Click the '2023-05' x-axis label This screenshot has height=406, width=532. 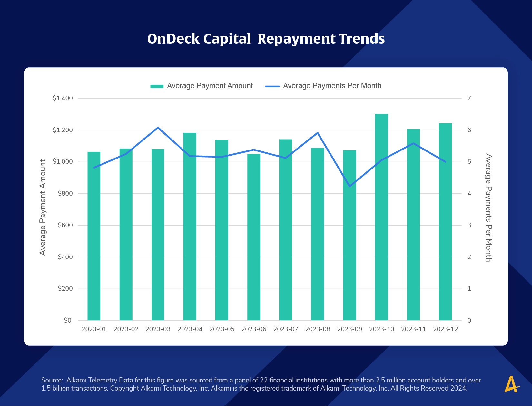pos(222,329)
